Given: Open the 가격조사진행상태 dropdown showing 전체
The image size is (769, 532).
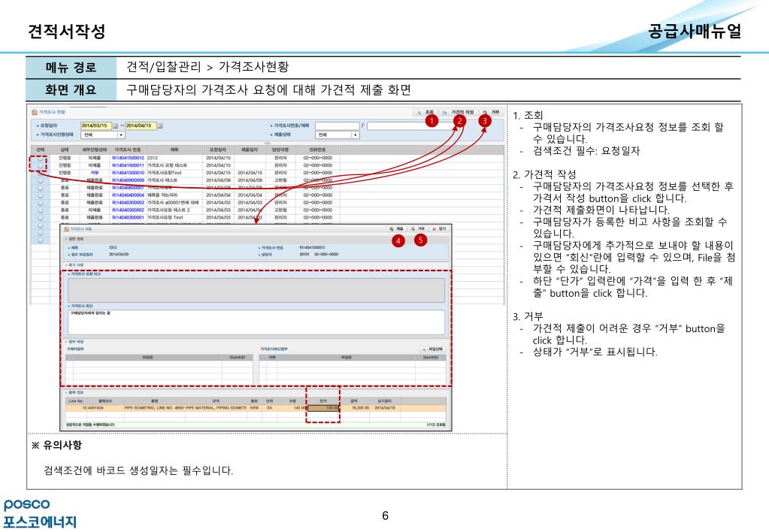Looking at the screenshot, I should [x=102, y=135].
